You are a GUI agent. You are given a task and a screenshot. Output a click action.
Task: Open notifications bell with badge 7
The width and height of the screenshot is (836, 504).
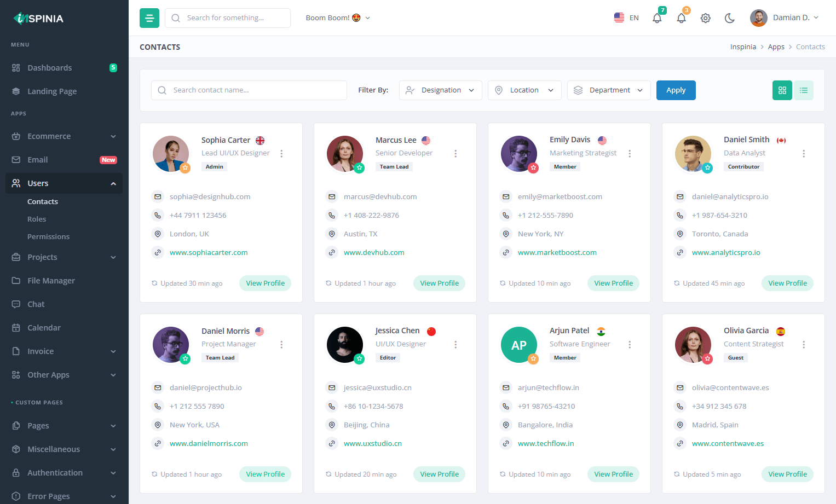tap(657, 18)
